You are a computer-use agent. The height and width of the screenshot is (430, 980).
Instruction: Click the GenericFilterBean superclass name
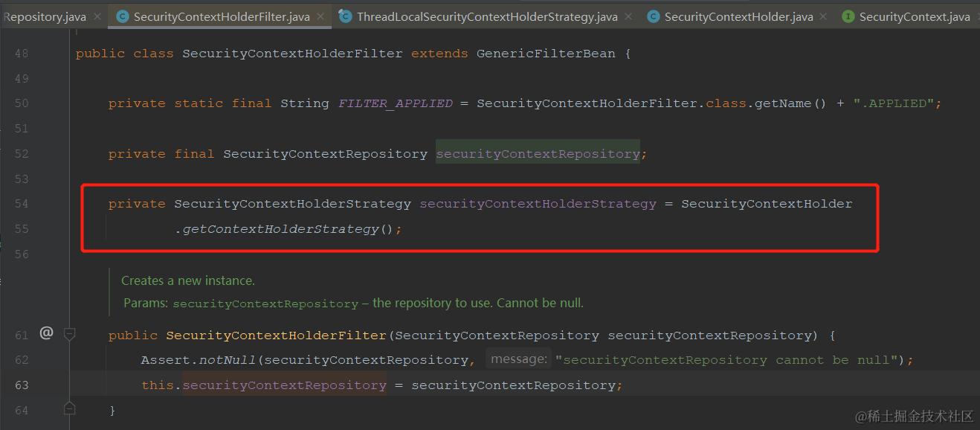point(545,53)
